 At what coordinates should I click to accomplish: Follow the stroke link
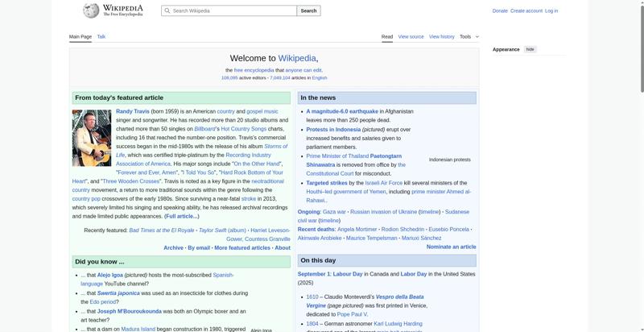click(249, 199)
